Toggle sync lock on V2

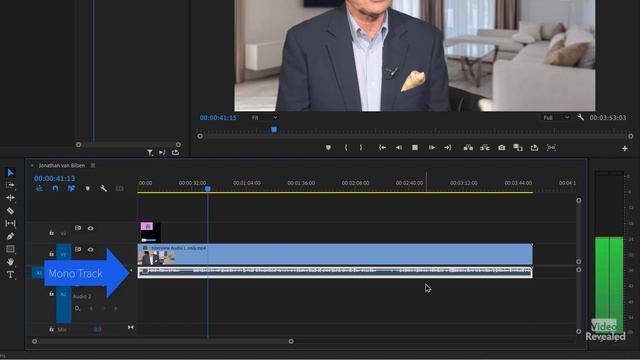(78, 228)
